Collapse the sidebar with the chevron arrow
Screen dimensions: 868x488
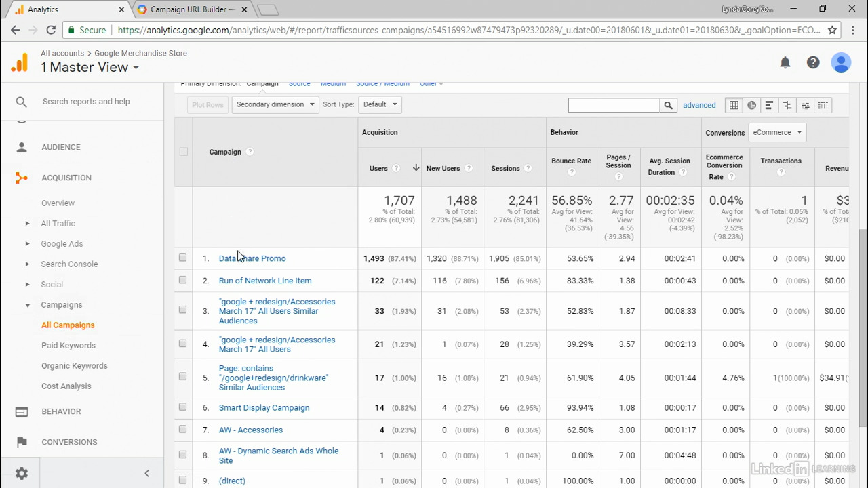(146, 474)
